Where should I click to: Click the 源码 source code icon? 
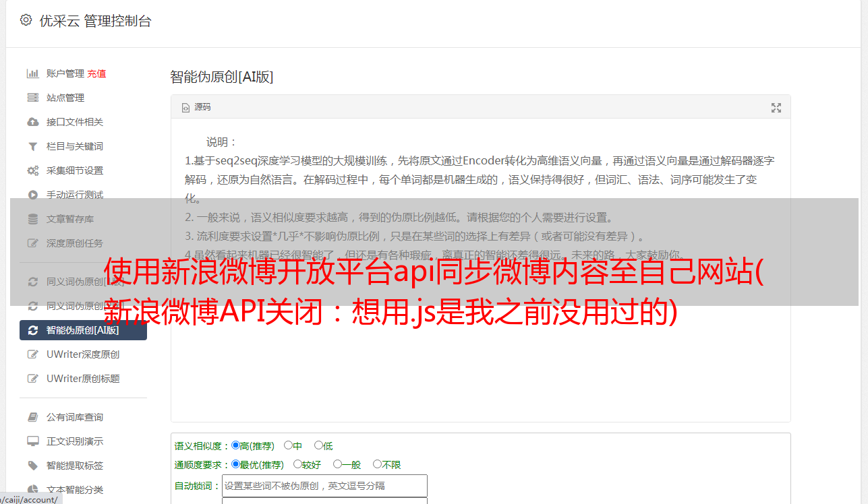pos(186,108)
